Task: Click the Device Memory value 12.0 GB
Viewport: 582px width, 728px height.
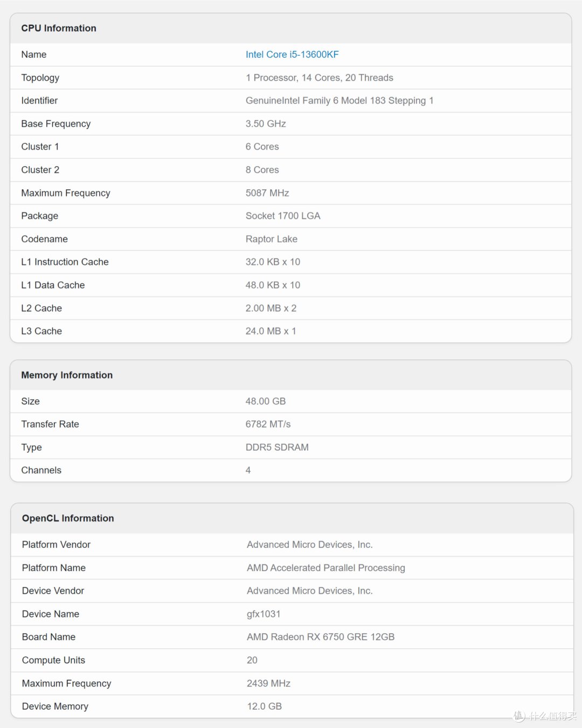Action: tap(264, 706)
